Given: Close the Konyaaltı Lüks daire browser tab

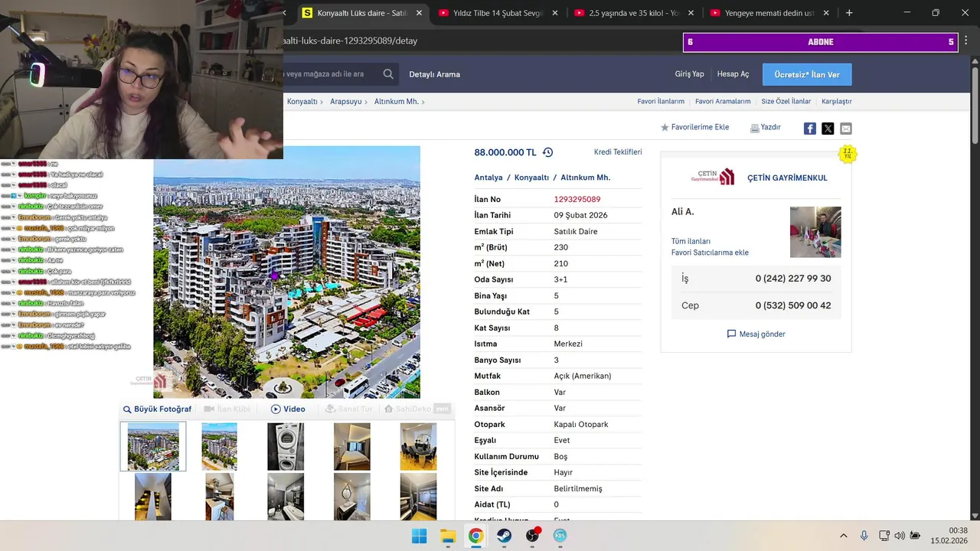Looking at the screenshot, I should point(419,13).
